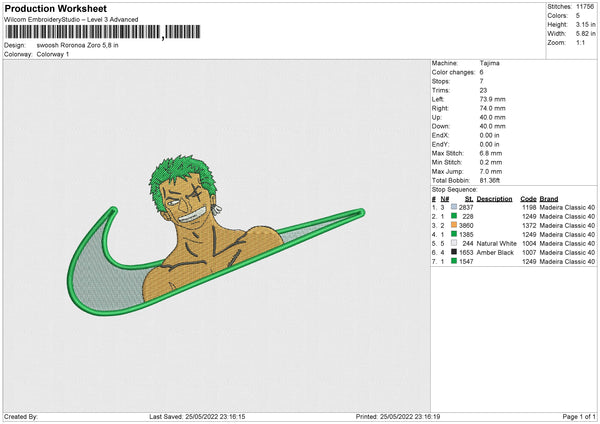Click the white swatch for Natural White
Screen dimensions: 600x424
[x=454, y=243]
